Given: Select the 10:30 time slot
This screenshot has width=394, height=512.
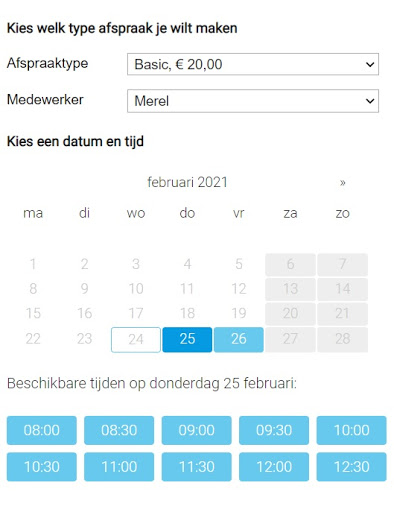Looking at the screenshot, I should click(42, 467).
